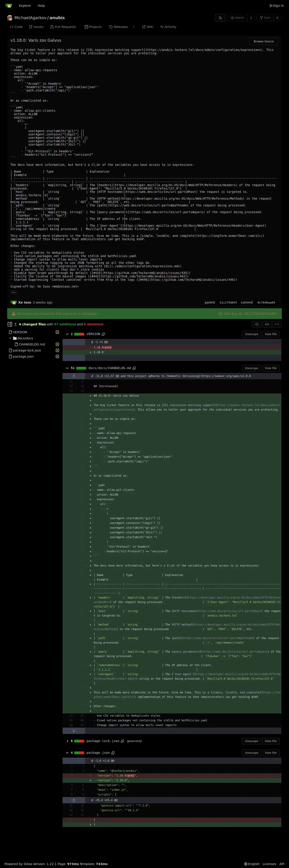The image size is (289, 868).
Task: Expand the commit message ellipsis button
Action: [x=14, y=292]
